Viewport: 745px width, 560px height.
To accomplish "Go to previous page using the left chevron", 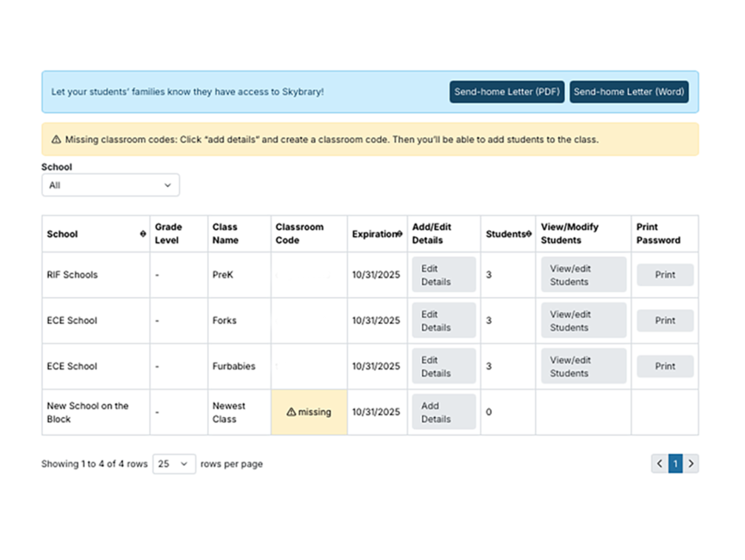I will click(x=659, y=464).
